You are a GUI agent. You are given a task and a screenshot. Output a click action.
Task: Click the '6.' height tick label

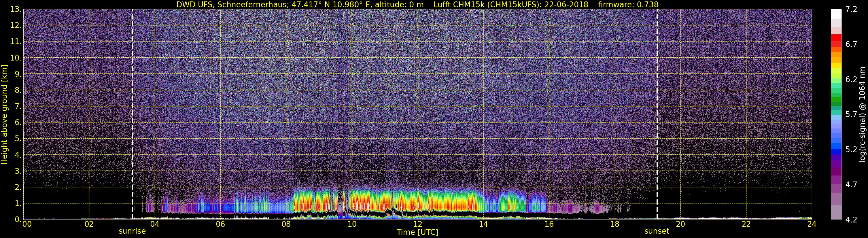click(18, 123)
